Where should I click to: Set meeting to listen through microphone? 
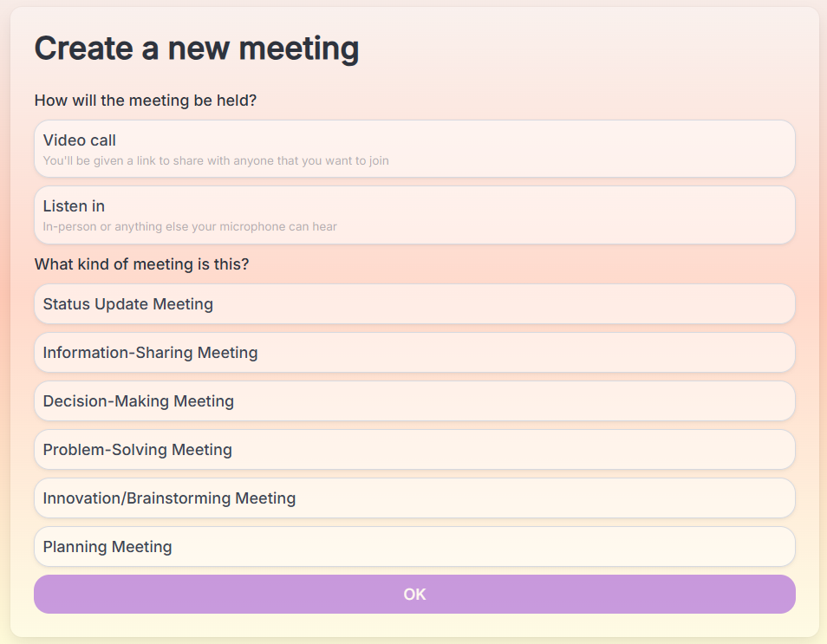(x=414, y=215)
